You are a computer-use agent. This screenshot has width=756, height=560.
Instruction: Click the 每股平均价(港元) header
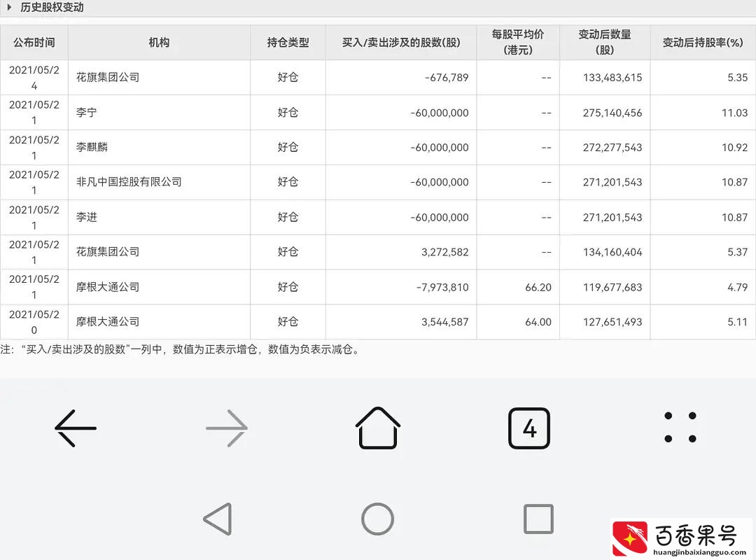pos(518,42)
